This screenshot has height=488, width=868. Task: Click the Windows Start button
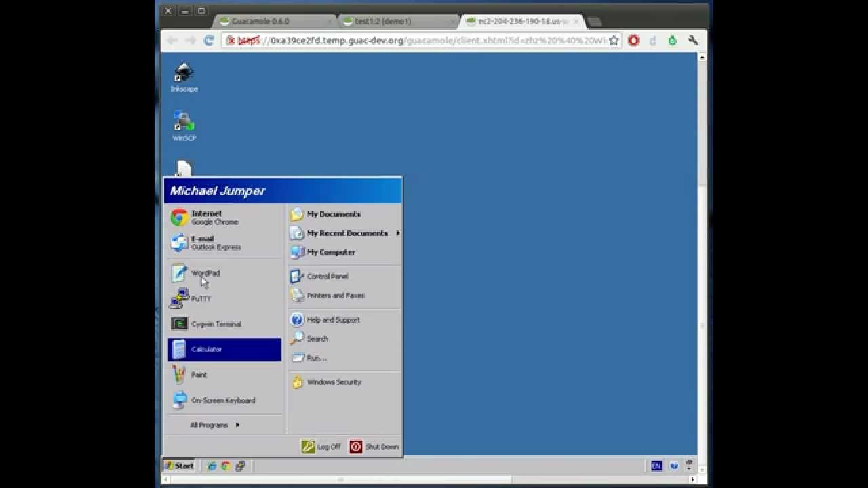179,466
